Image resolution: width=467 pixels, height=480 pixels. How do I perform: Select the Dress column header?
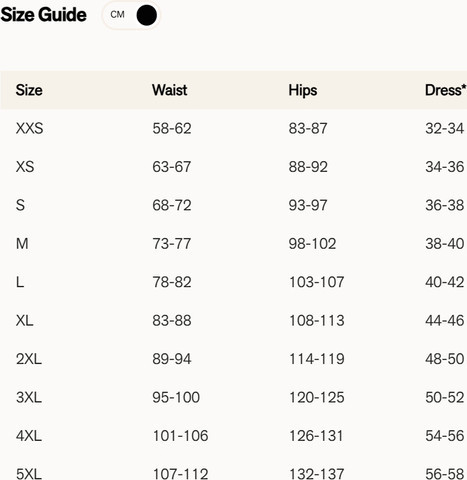pos(445,90)
